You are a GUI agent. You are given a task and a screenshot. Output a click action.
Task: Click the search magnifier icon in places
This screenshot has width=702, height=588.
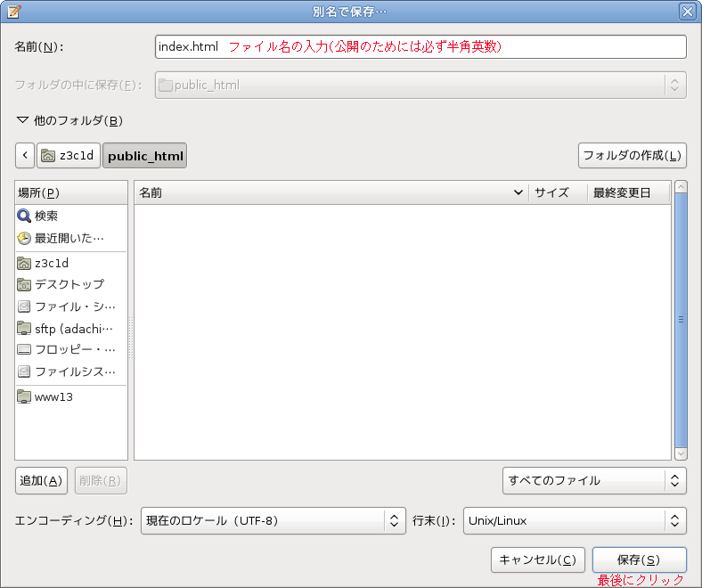coord(24,216)
